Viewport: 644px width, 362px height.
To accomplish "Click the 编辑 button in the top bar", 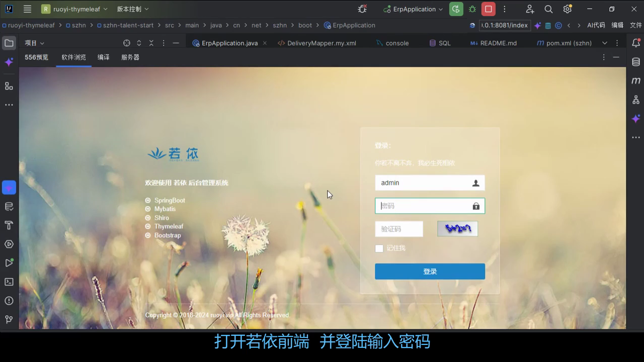I will point(617,25).
